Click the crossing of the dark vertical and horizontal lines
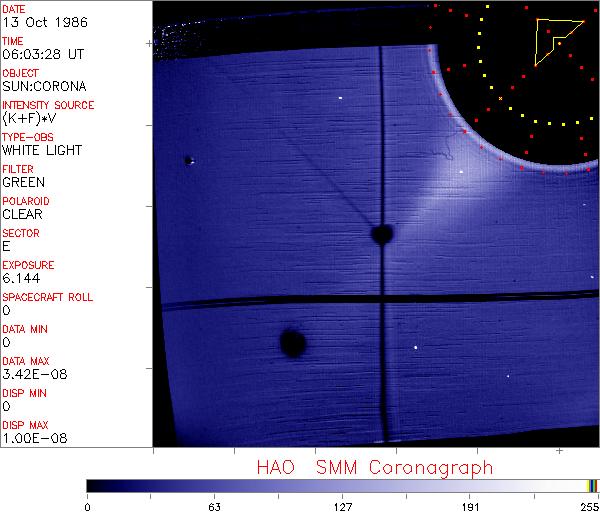The width and height of the screenshot is (600, 512). [382, 300]
